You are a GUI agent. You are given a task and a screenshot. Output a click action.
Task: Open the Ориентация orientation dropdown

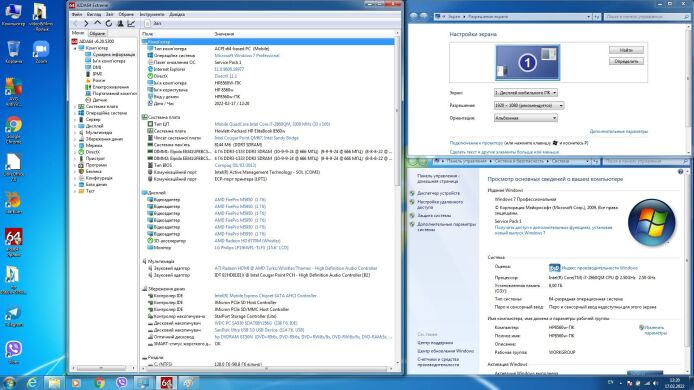[526, 118]
